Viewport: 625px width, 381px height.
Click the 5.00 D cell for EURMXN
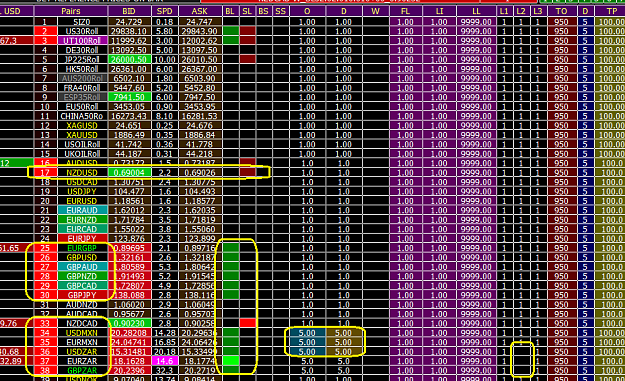pos(344,342)
